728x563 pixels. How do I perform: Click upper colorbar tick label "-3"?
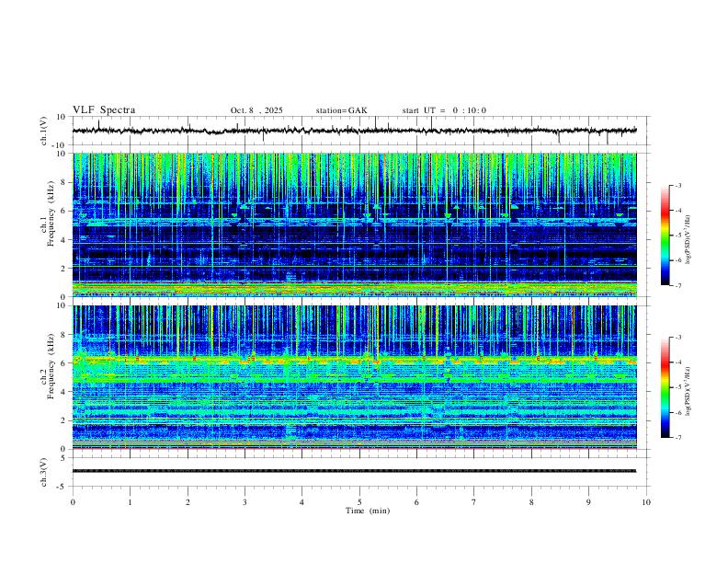(x=677, y=186)
